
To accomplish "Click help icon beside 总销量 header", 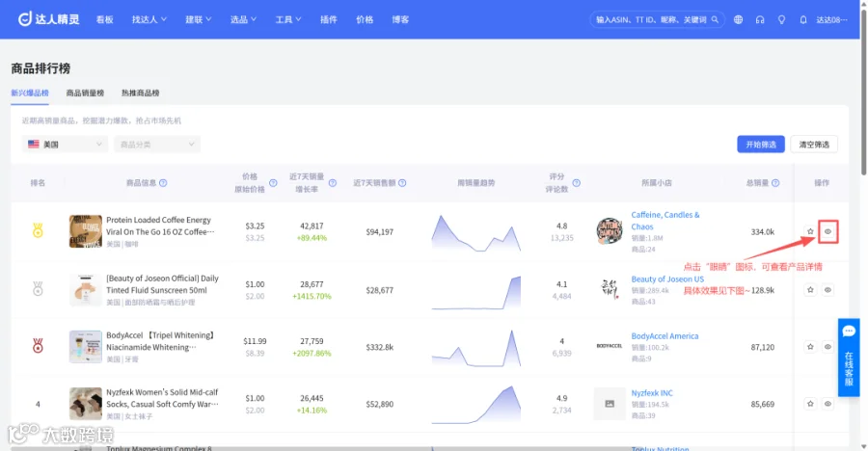I will (x=775, y=182).
